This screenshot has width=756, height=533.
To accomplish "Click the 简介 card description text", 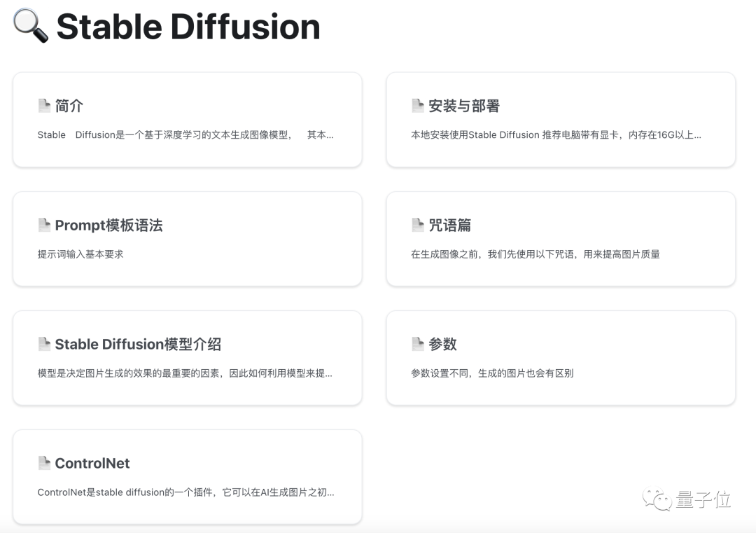I will 185,134.
